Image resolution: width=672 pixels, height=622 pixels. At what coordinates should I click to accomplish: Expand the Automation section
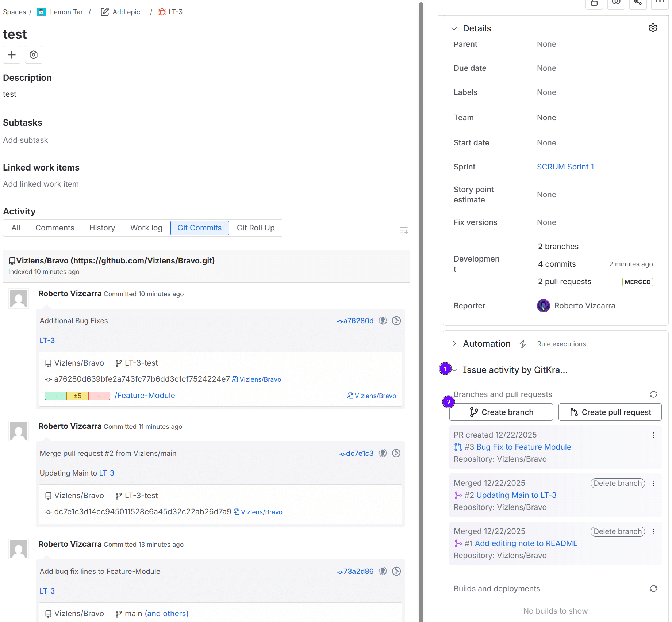click(454, 344)
